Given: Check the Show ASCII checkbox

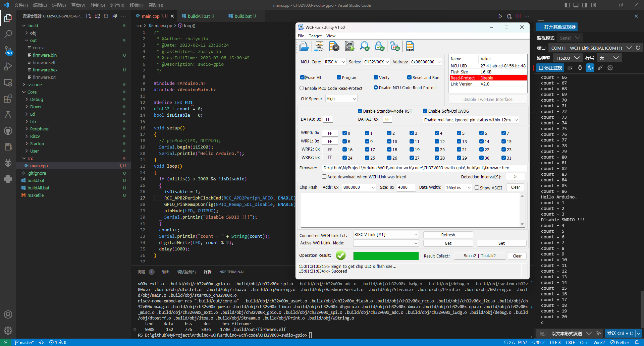Looking at the screenshot, I should [x=477, y=188].
